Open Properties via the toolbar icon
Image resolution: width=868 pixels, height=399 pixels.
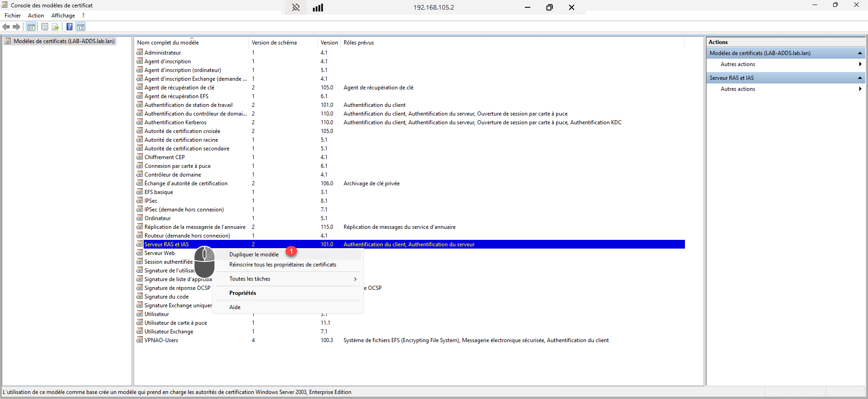coord(45,27)
